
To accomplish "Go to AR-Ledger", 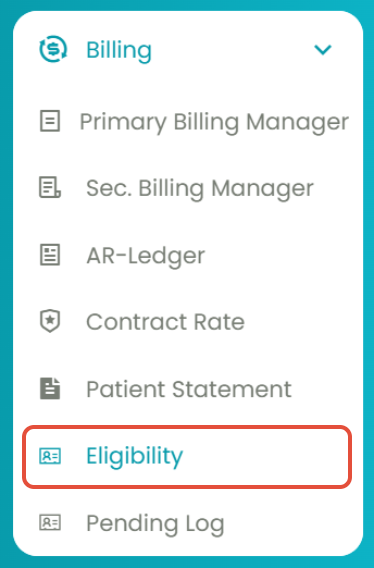I will tap(146, 256).
